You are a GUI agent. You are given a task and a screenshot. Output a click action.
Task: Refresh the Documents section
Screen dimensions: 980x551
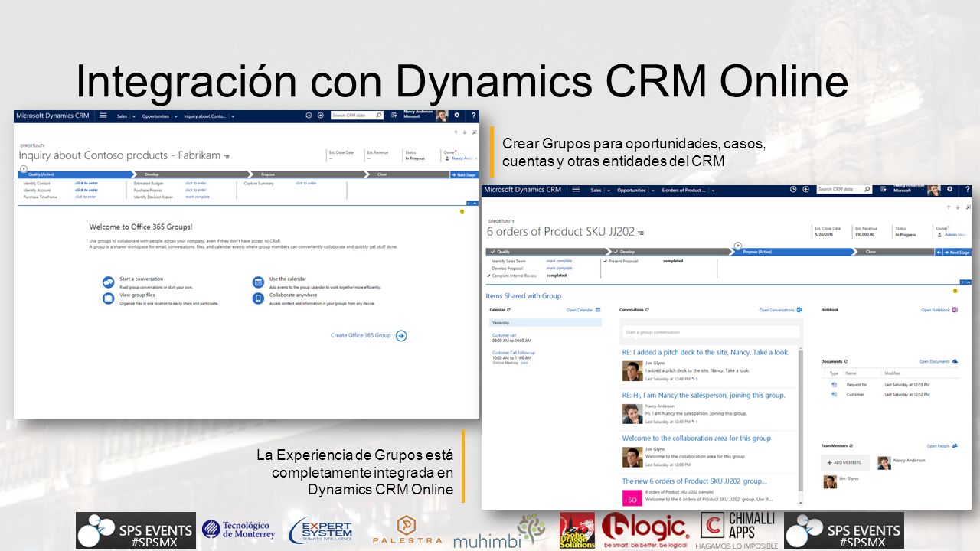tap(846, 361)
